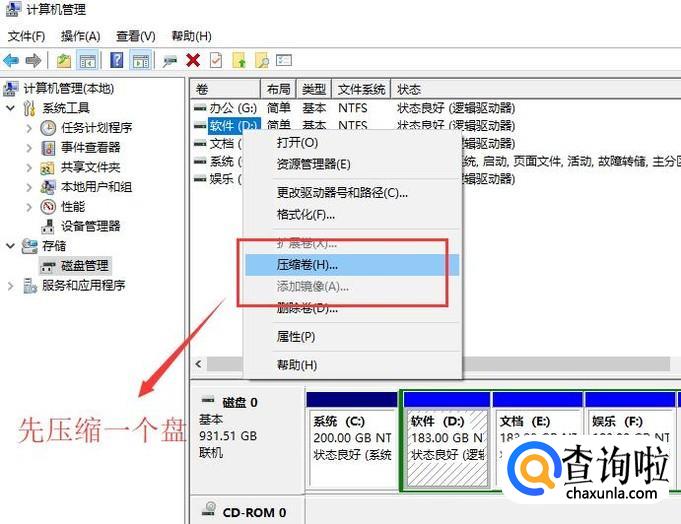The height and width of the screenshot is (524, 681).
Task: Click the list view settings toolbar icon
Action: 284,60
